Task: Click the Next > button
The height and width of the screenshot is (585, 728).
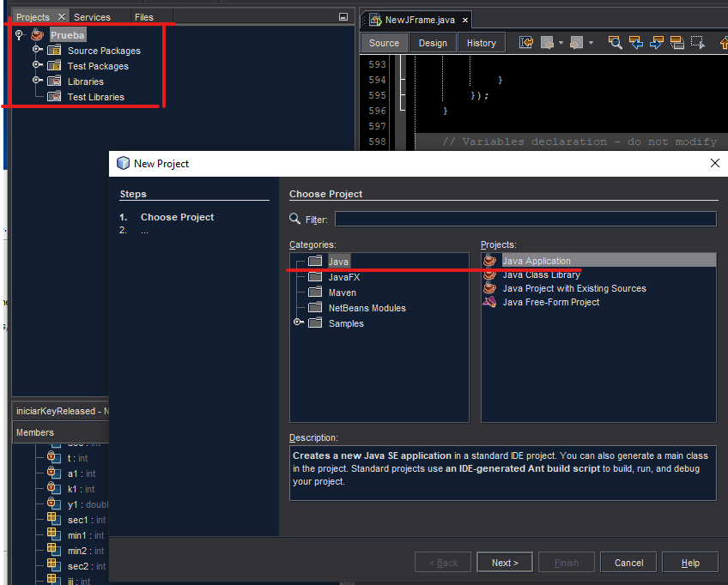Action: 505,562
